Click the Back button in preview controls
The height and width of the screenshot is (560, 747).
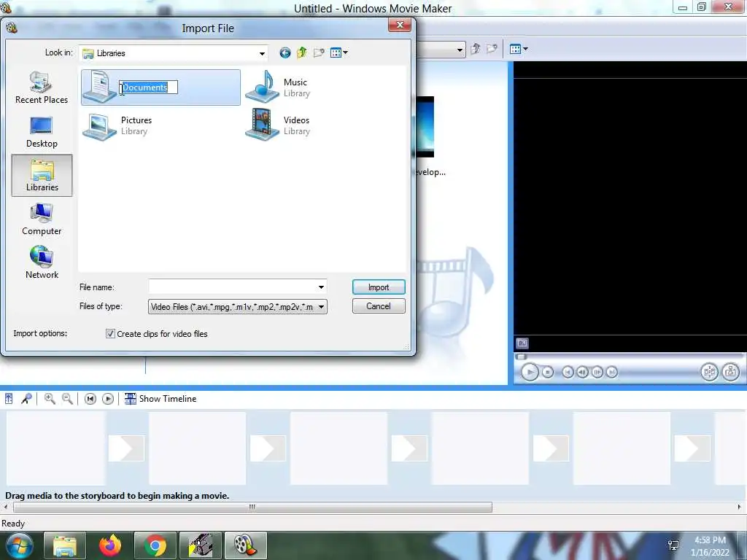click(x=568, y=372)
